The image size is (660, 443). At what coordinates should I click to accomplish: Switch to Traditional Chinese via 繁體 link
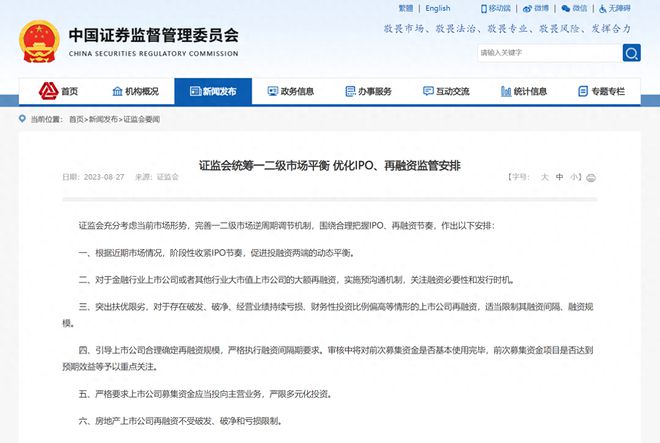click(406, 8)
